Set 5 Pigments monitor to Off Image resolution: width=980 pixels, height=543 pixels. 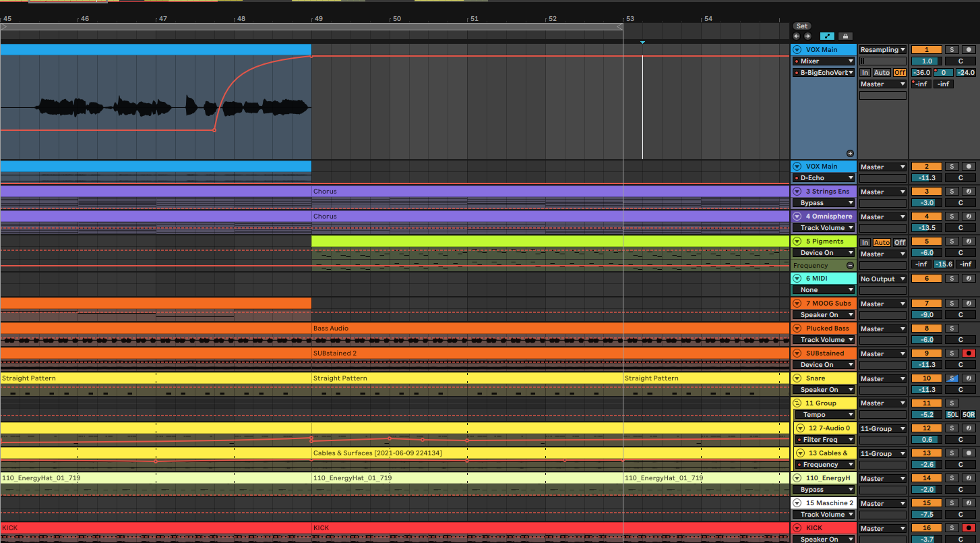900,242
